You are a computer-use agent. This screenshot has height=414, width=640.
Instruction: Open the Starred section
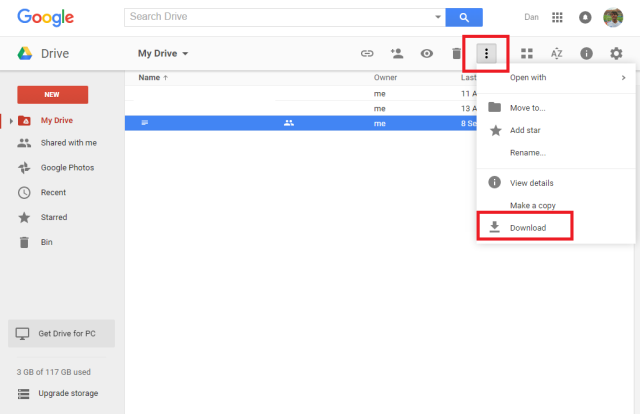click(x=54, y=217)
